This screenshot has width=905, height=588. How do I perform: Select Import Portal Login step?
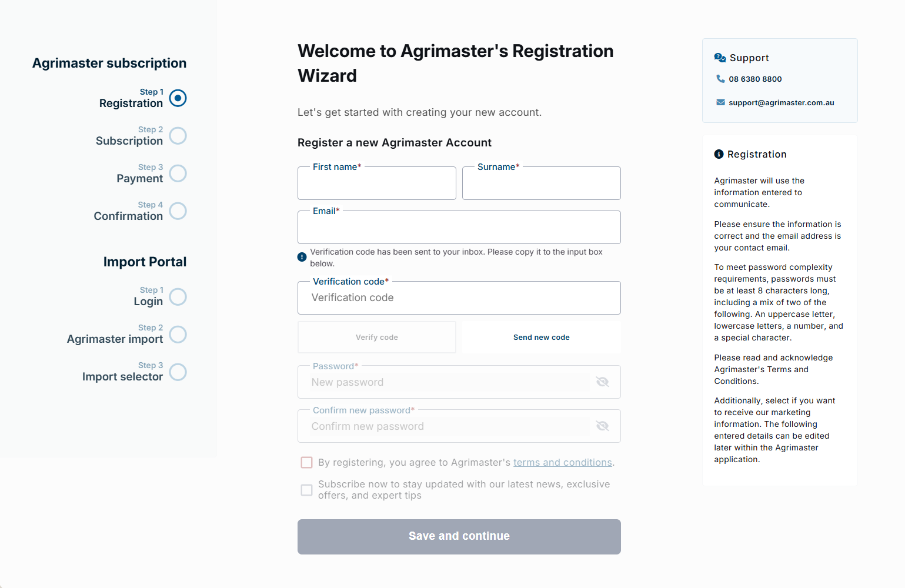[x=178, y=297]
